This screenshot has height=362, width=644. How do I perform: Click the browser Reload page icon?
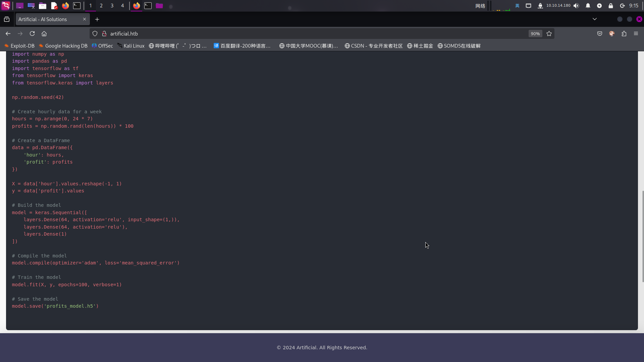(x=32, y=34)
